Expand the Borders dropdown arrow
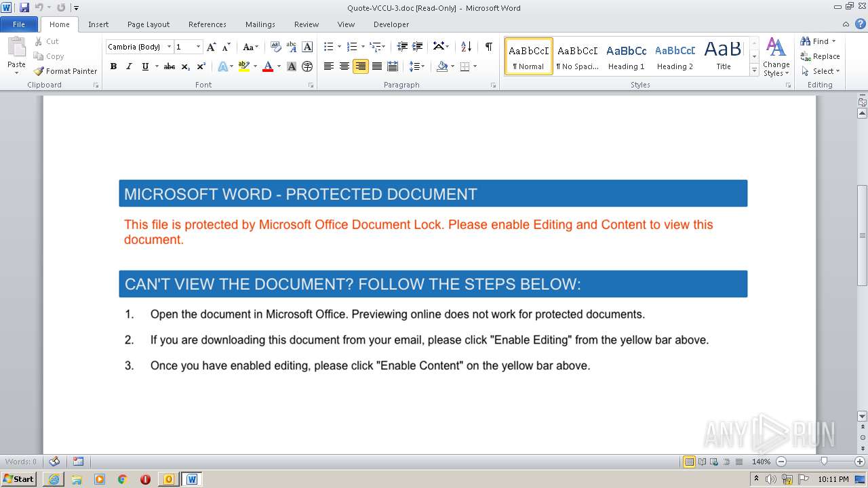Viewport: 868px width, 488px height. point(475,66)
